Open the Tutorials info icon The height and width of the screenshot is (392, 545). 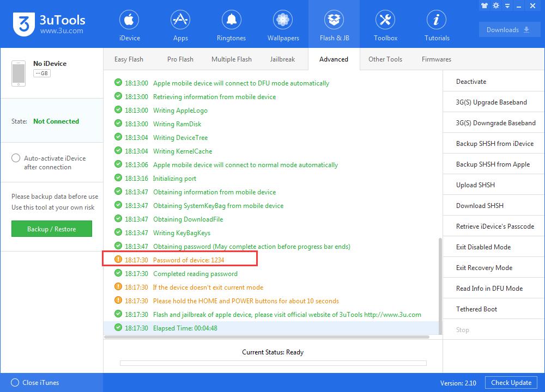(x=437, y=20)
